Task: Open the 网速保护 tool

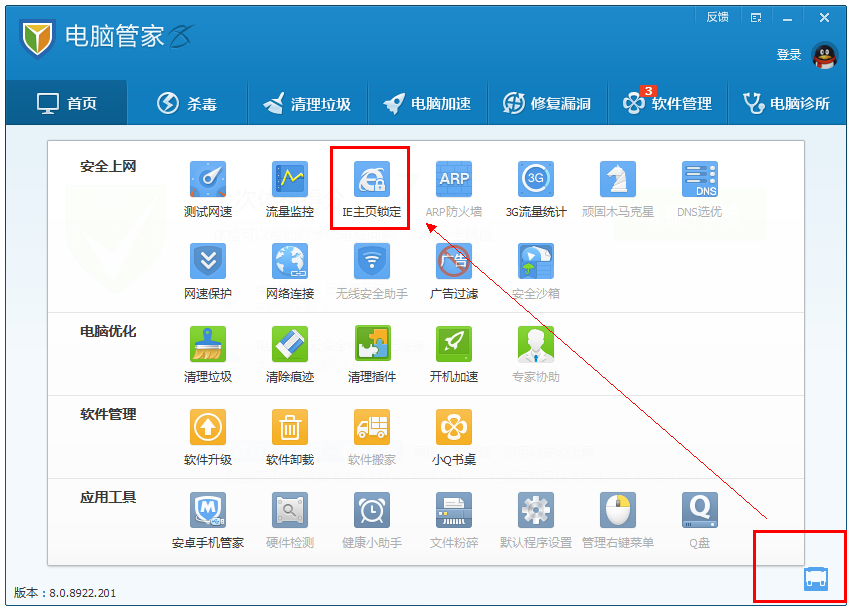Action: [x=208, y=271]
